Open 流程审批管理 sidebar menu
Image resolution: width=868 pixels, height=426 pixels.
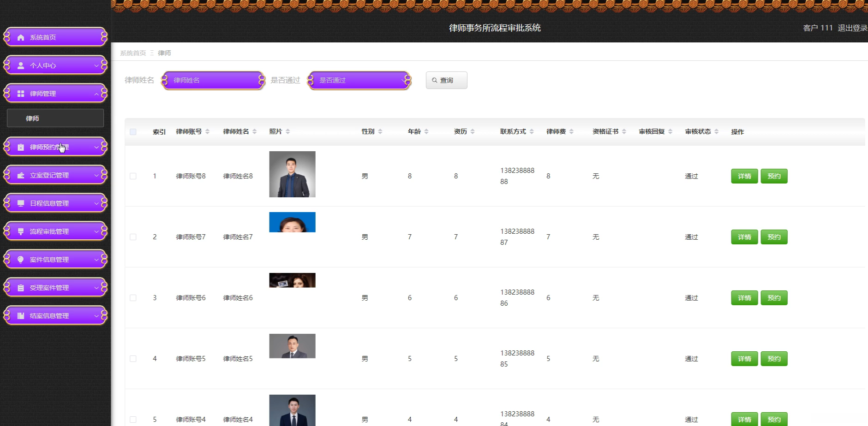click(x=55, y=231)
